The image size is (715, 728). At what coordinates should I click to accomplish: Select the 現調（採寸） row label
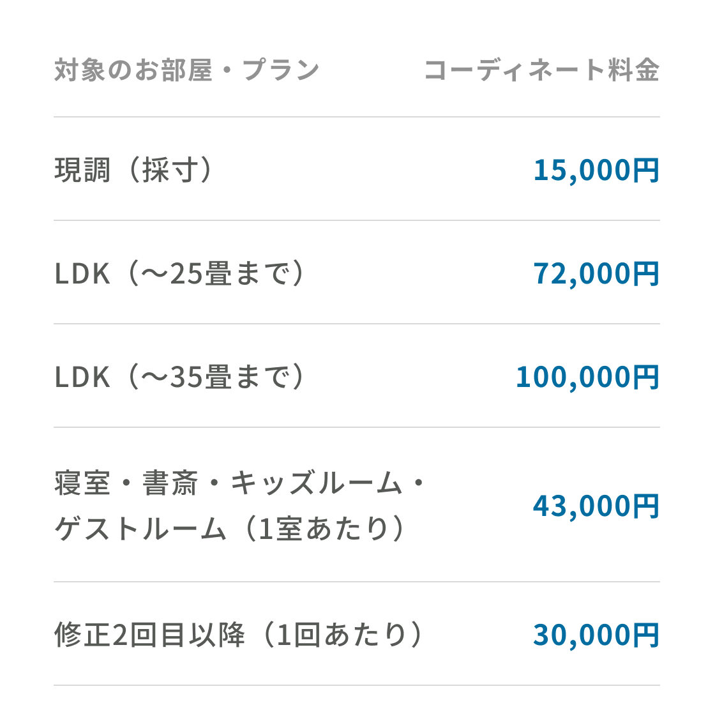133,170
